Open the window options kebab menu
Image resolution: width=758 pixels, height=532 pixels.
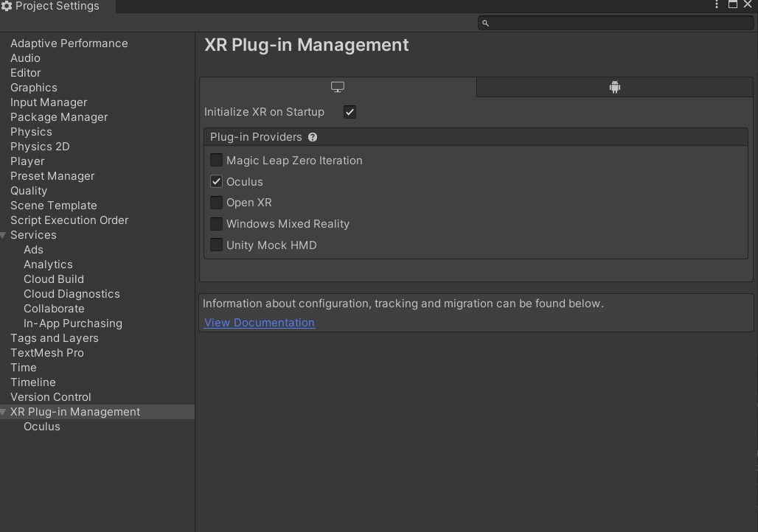[717, 5]
